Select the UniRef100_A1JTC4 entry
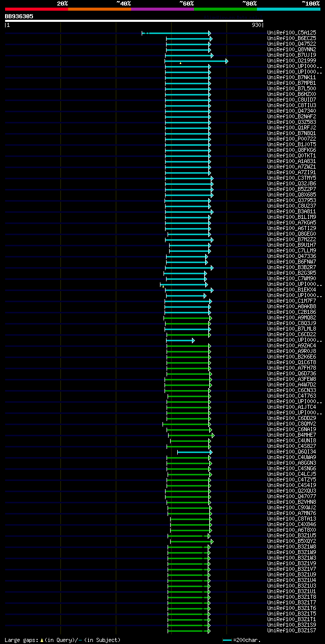This screenshot has height=644, width=325. tap(291, 407)
